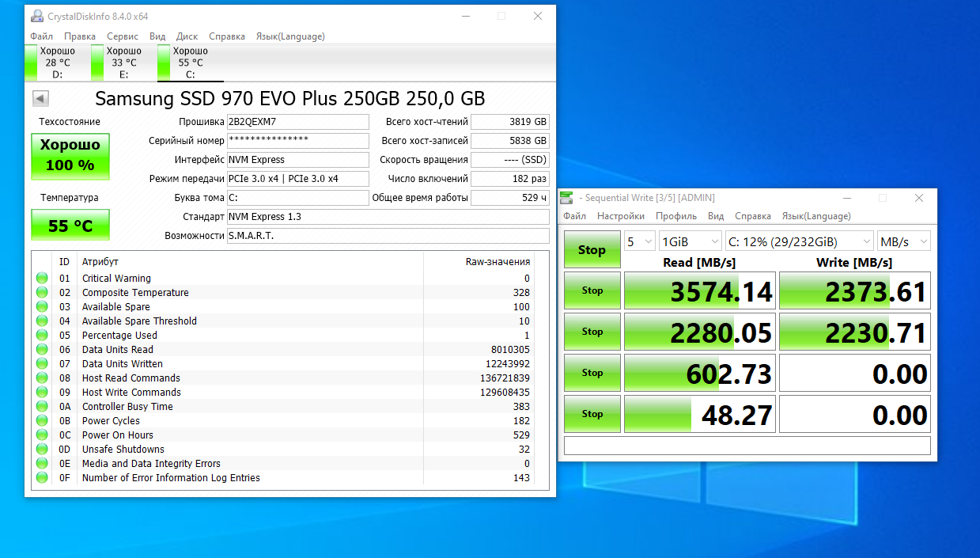
Task: Open Настройки menu in CrystalDiskMark
Action: pyautogui.click(x=621, y=216)
